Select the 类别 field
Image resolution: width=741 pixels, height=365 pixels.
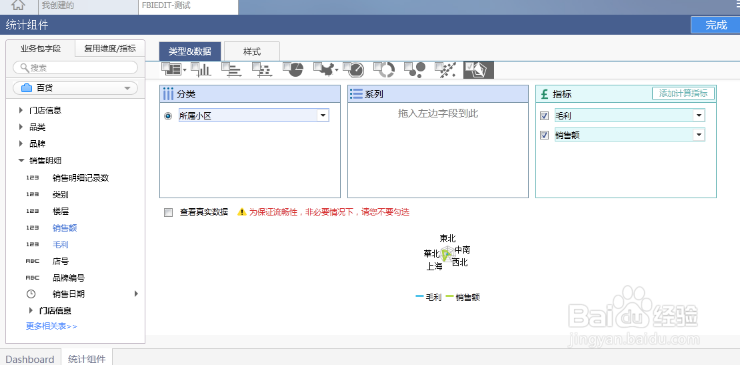coord(60,194)
